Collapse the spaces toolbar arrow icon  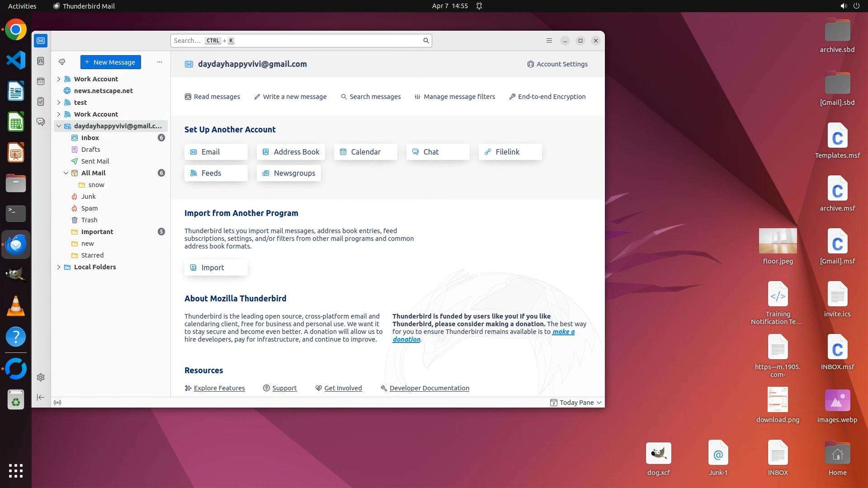[41, 397]
